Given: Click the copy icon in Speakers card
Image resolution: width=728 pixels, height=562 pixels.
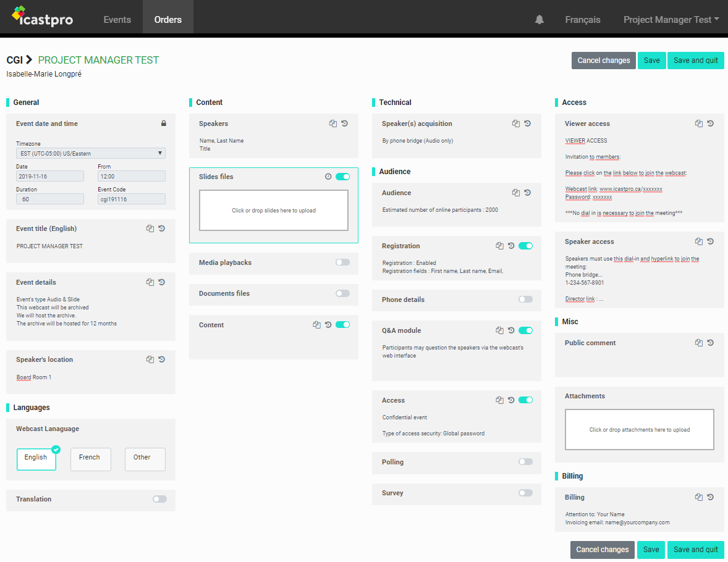Looking at the screenshot, I should tap(333, 124).
